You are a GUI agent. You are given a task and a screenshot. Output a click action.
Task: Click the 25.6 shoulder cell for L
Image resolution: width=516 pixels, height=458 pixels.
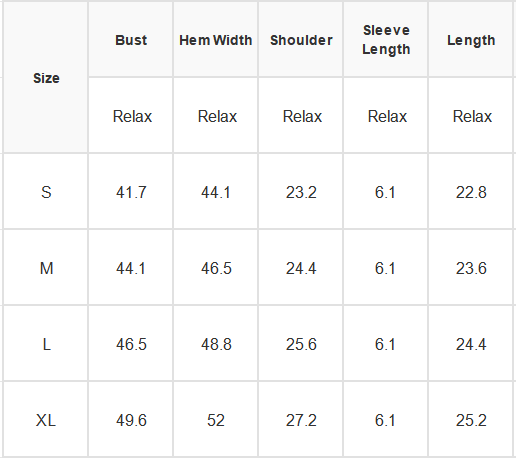pyautogui.click(x=301, y=344)
